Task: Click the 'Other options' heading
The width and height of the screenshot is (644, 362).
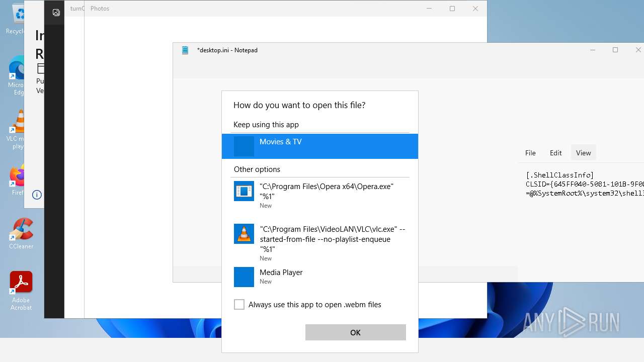Action: pyautogui.click(x=257, y=169)
